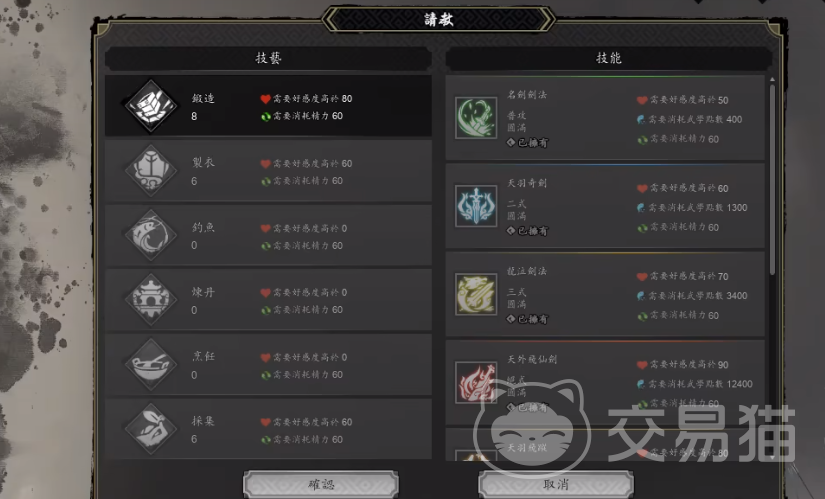The height and width of the screenshot is (499, 825).
Task: Click the skills list scrollbar thumb
Action: (x=772, y=179)
